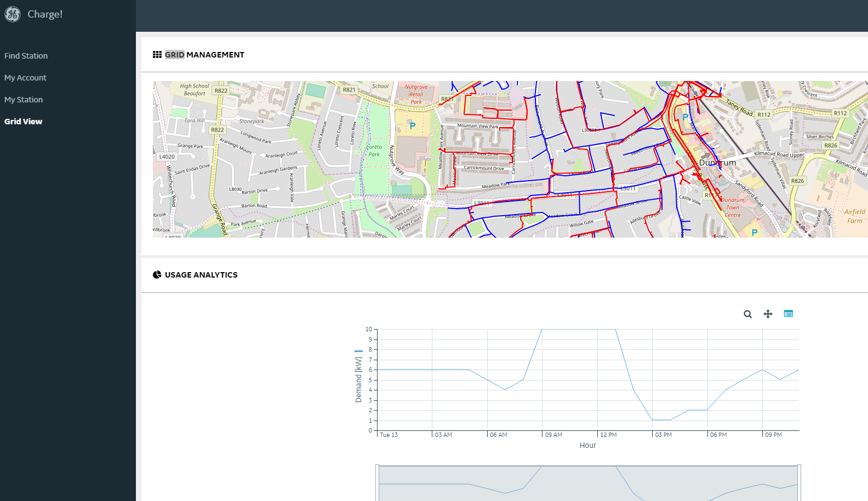
Task: Click the 06 PM tick label
Action: pyautogui.click(x=718, y=435)
